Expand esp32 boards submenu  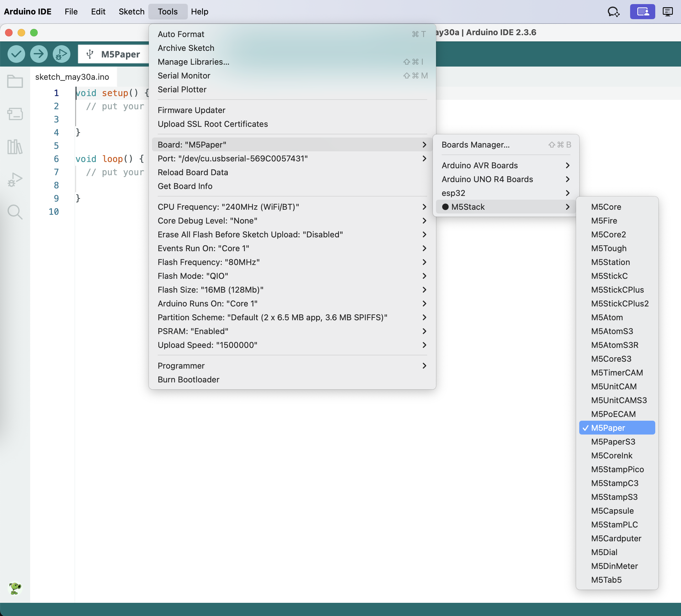[506, 193]
